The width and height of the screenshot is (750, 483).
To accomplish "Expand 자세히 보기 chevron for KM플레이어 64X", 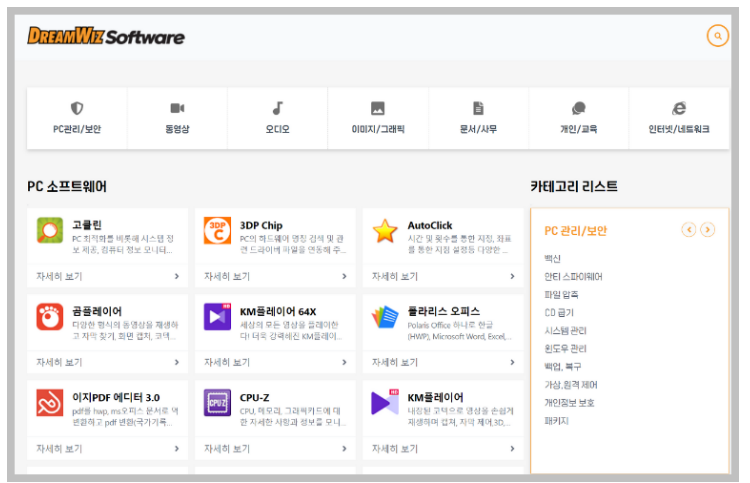I will [x=344, y=362].
